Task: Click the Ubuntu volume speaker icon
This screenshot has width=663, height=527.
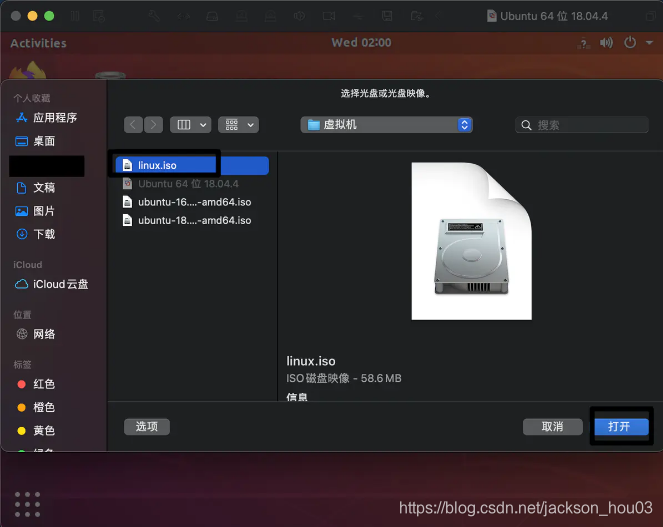Action: [606, 43]
